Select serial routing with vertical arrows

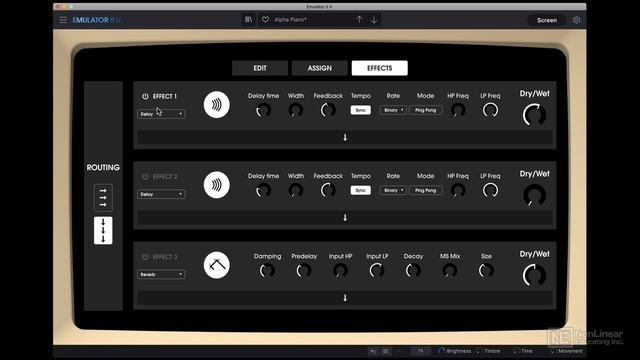pyautogui.click(x=103, y=231)
